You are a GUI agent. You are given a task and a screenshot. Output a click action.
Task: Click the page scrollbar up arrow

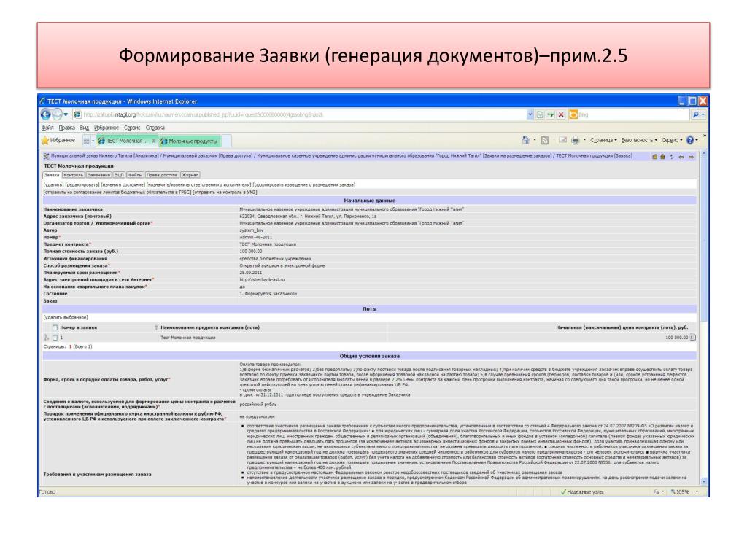coord(704,155)
